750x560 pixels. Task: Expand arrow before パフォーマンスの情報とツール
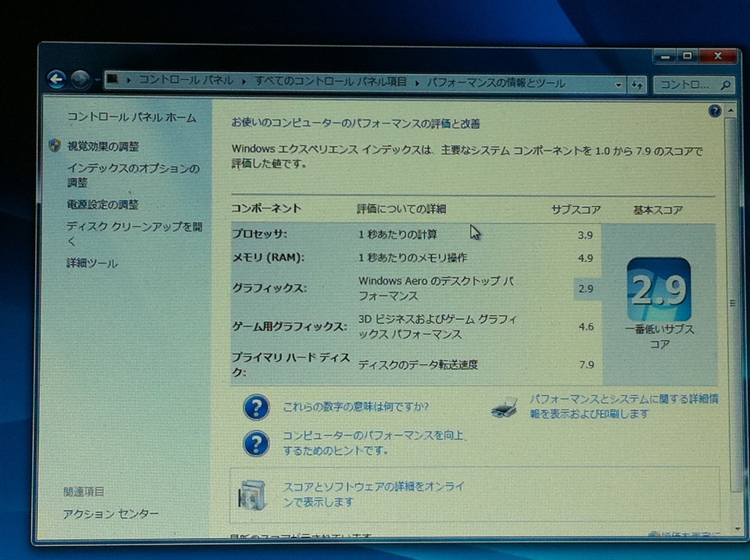tap(417, 83)
